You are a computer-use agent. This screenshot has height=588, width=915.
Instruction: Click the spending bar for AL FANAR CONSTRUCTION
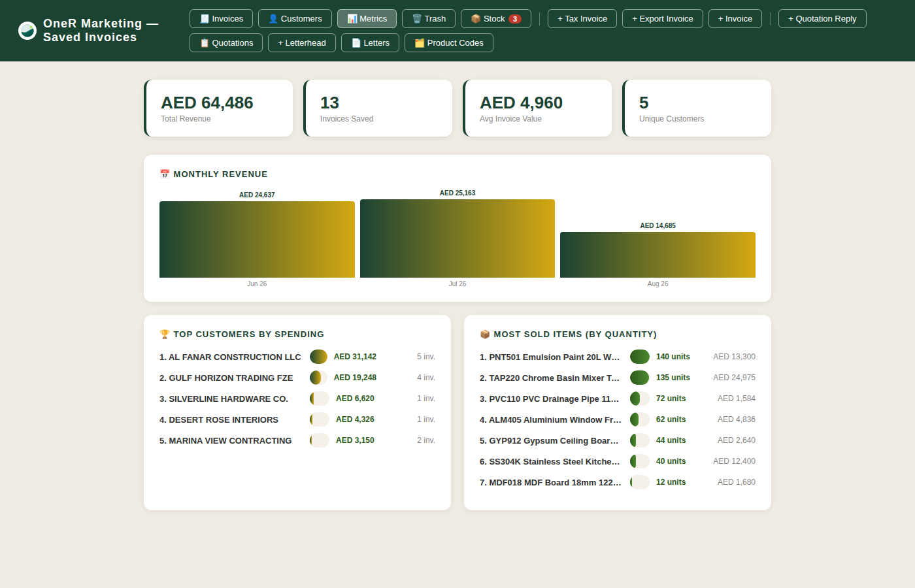click(x=319, y=357)
